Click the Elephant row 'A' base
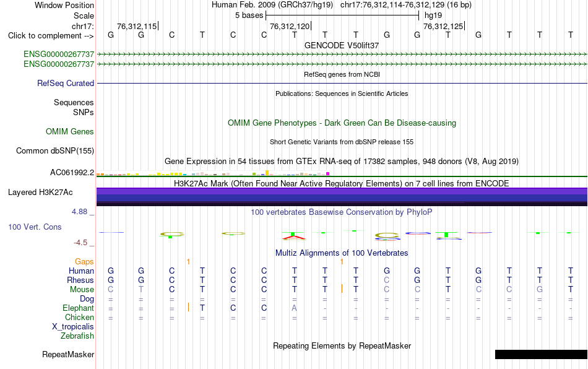Screen dimensions: 588x369 pos(295,308)
